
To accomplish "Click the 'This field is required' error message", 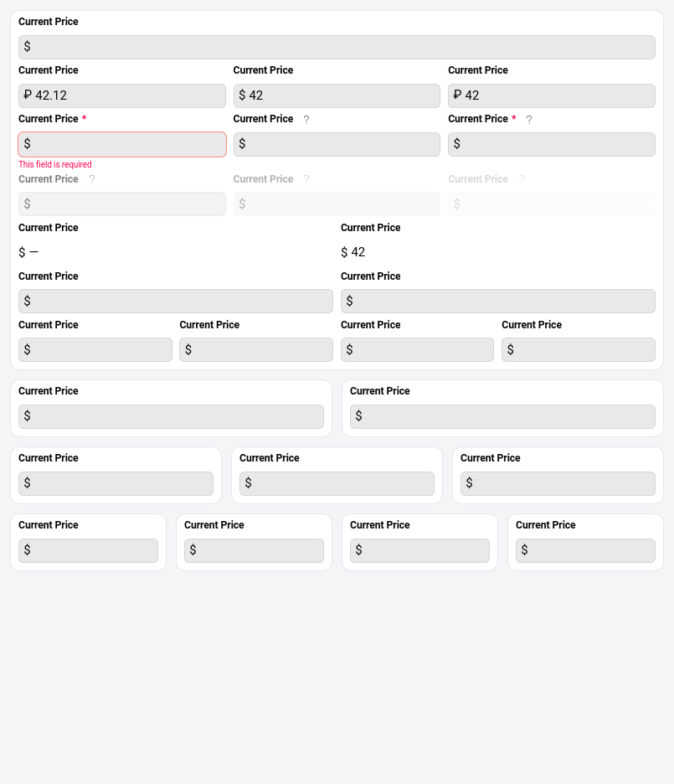I will pyautogui.click(x=55, y=165).
